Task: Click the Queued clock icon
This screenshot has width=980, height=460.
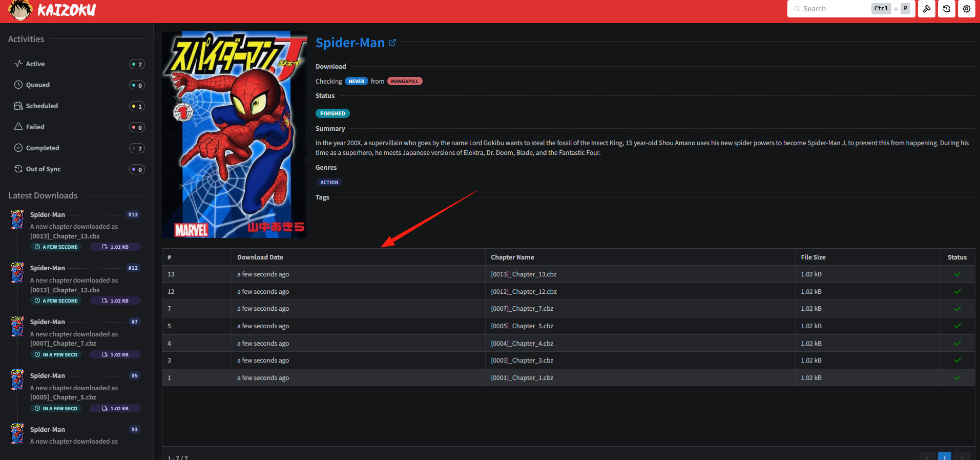Action: click(x=18, y=85)
